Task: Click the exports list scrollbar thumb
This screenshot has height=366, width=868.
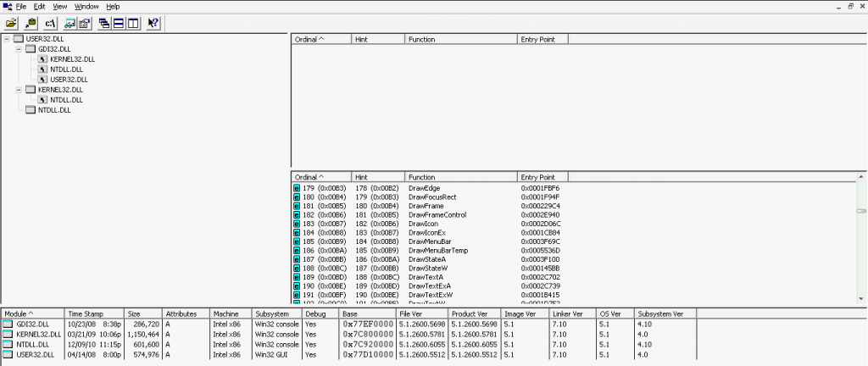Action: click(x=861, y=211)
